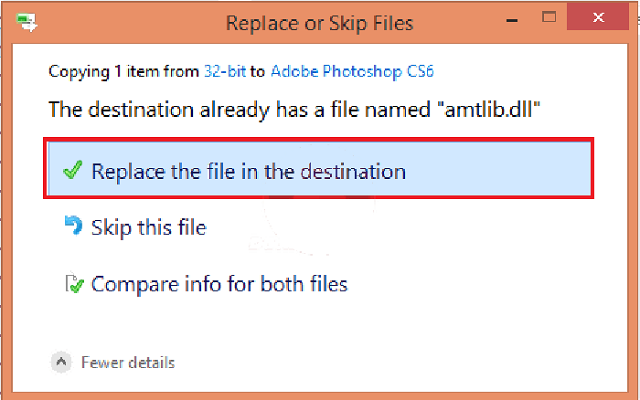This screenshot has height=400, width=640.
Task: Maximize the Replace or Skip Files dialog
Action: coord(549,17)
